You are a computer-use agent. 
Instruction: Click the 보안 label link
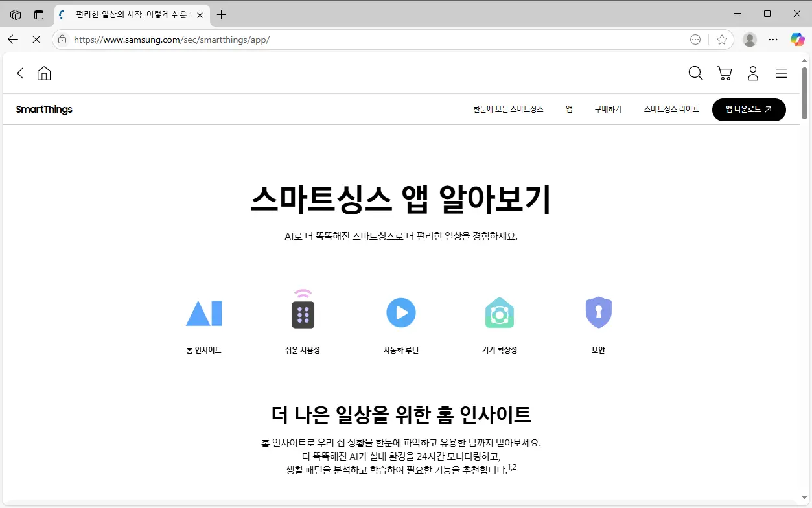click(x=598, y=350)
